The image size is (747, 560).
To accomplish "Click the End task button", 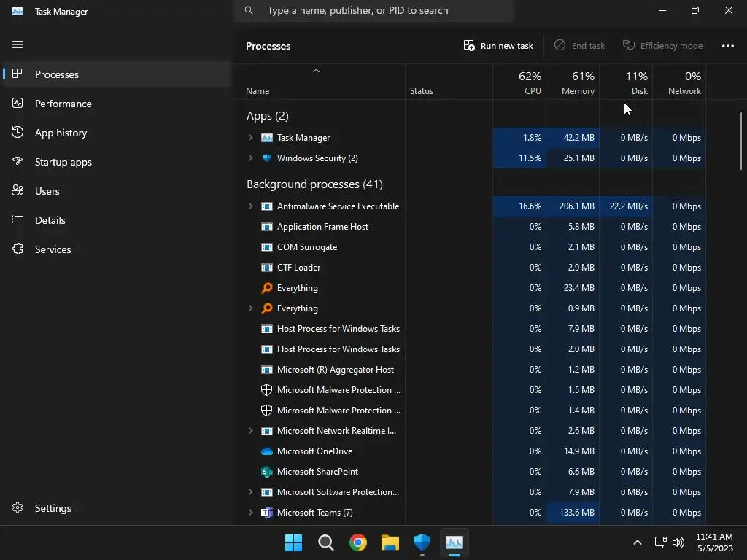I will coord(579,46).
